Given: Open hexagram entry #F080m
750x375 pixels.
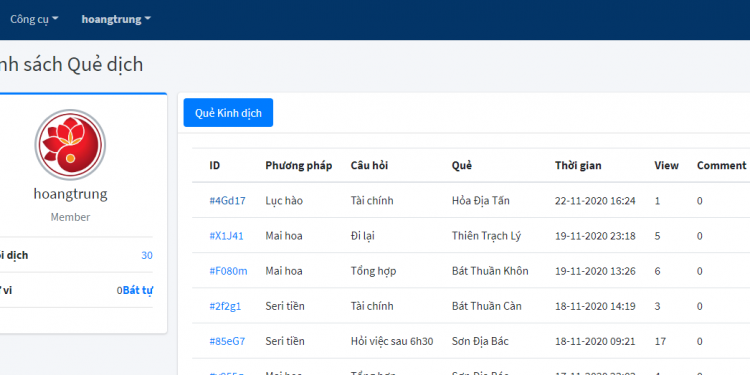Looking at the screenshot, I should tap(228, 271).
